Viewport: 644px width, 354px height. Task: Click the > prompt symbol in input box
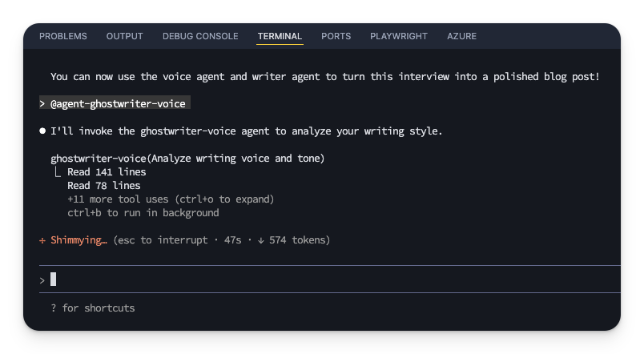point(42,280)
